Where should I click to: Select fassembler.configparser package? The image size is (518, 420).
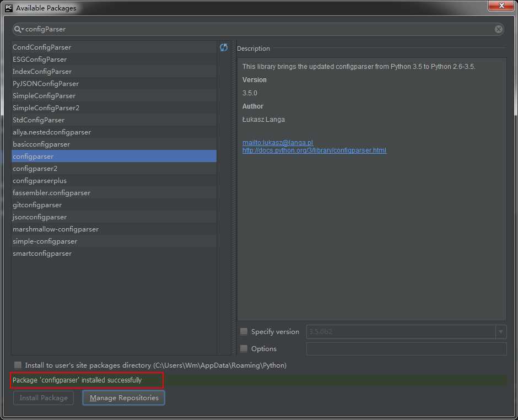click(114, 193)
